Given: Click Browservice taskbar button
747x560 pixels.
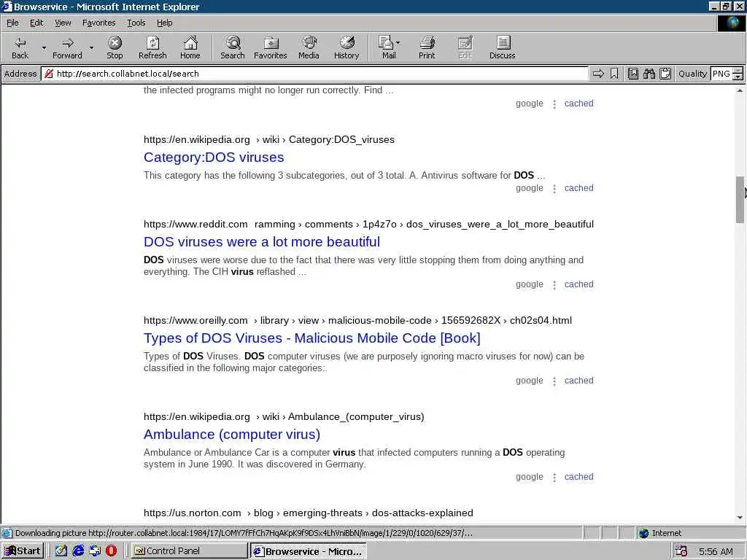Looking at the screenshot, I should [x=309, y=551].
